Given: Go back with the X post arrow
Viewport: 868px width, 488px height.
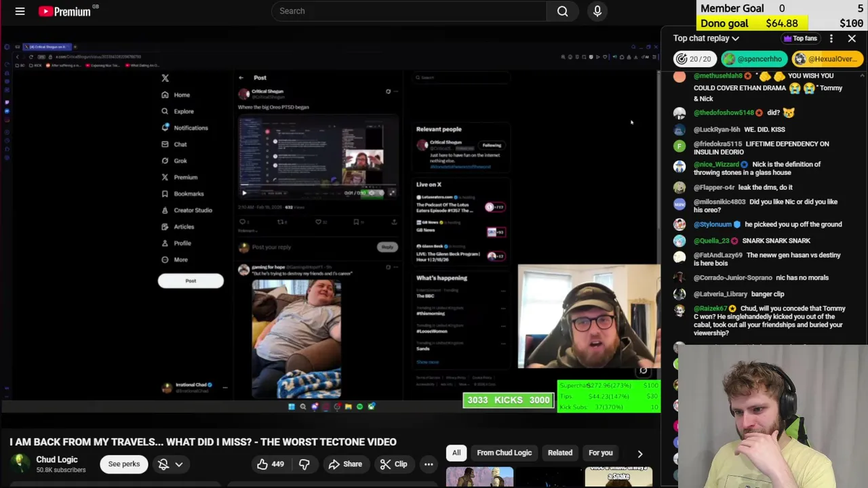Looking at the screenshot, I should (x=241, y=78).
